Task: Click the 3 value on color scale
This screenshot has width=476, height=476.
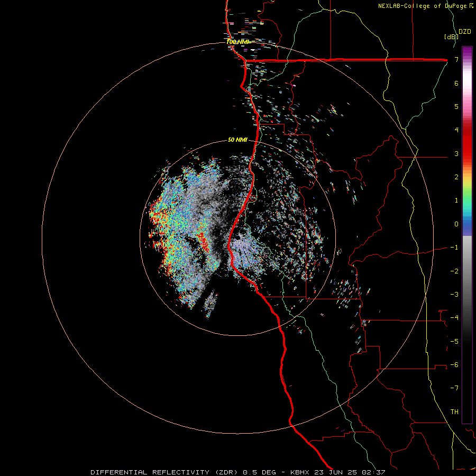Action: (x=456, y=153)
